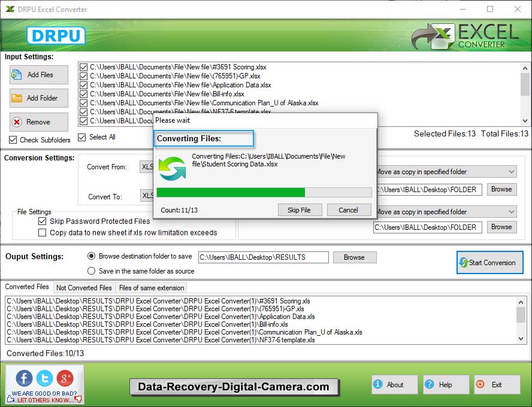
Task: Uncheck the Bill-info.xlsx checkbox
Action: [83, 94]
